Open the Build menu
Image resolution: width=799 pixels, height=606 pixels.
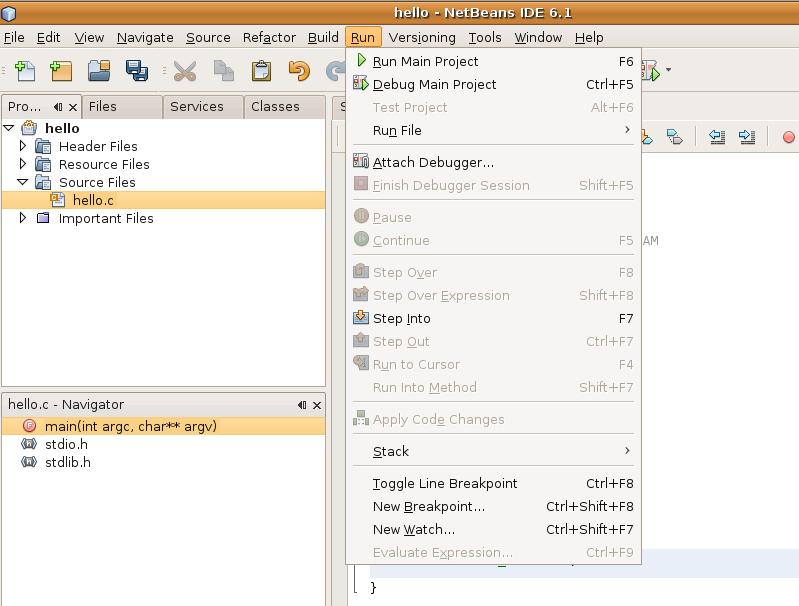click(323, 37)
